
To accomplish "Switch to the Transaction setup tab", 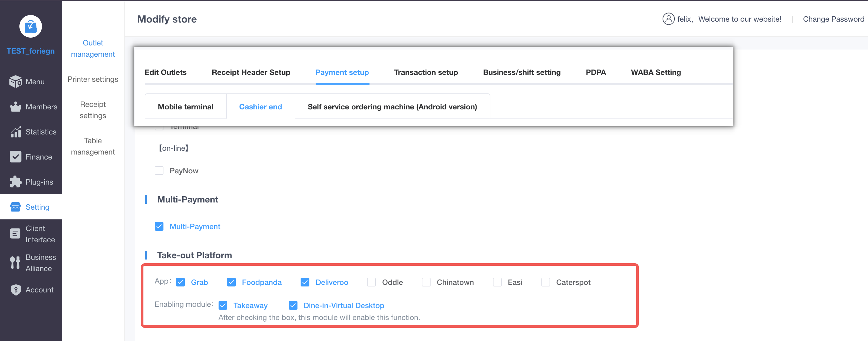I will (426, 72).
